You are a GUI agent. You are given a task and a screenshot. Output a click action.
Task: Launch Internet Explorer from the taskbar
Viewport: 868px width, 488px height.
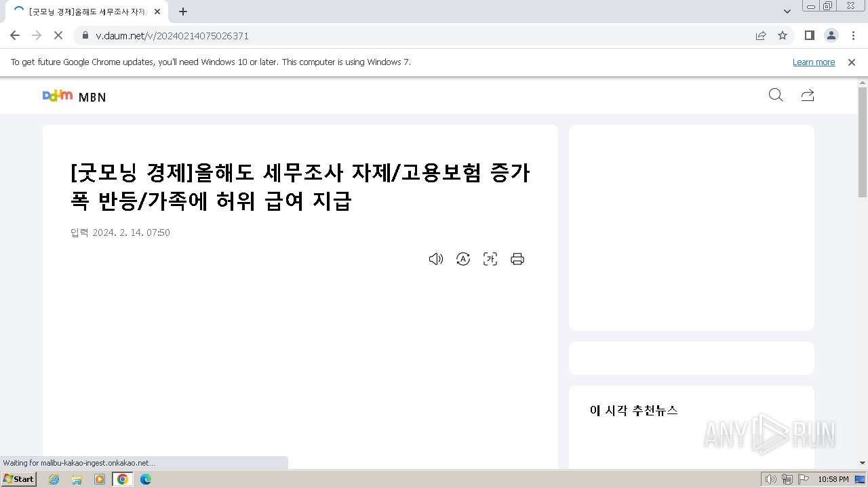point(54,479)
